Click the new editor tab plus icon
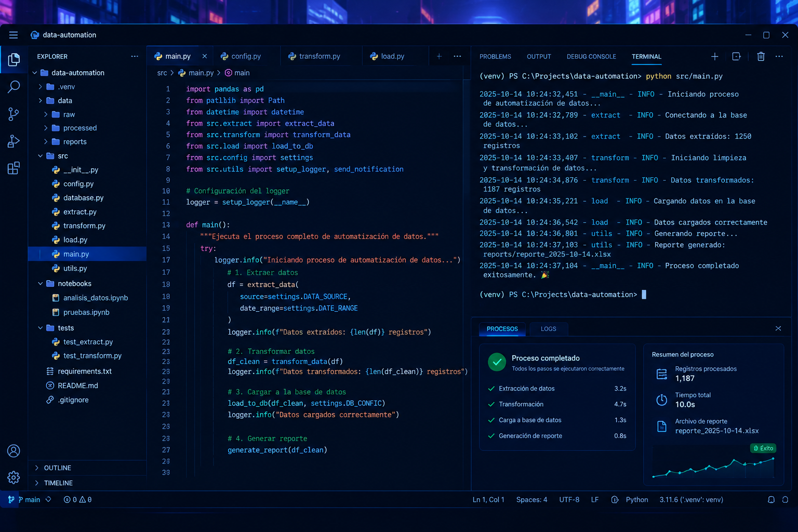The width and height of the screenshot is (798, 532). [439, 56]
